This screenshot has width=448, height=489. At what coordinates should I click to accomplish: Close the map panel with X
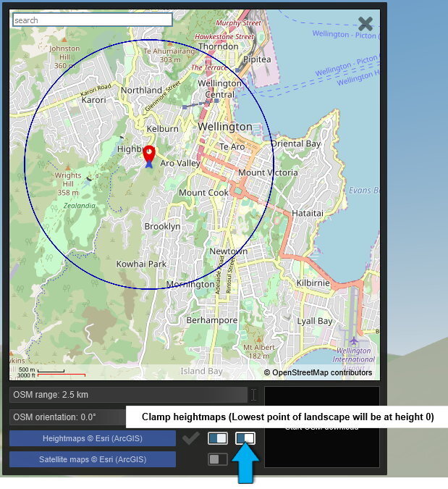365,24
